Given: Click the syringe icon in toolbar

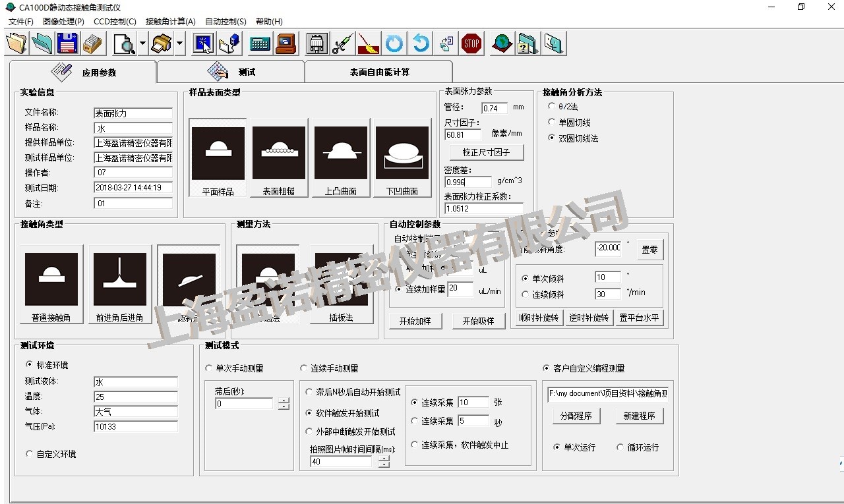Looking at the screenshot, I should click(x=343, y=43).
